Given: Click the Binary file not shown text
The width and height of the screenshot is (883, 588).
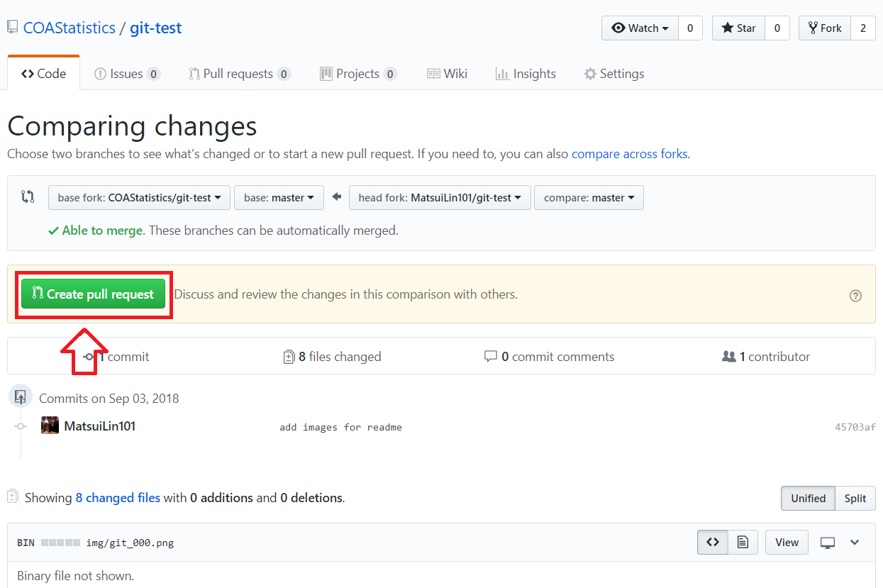Looking at the screenshot, I should tap(75, 575).
